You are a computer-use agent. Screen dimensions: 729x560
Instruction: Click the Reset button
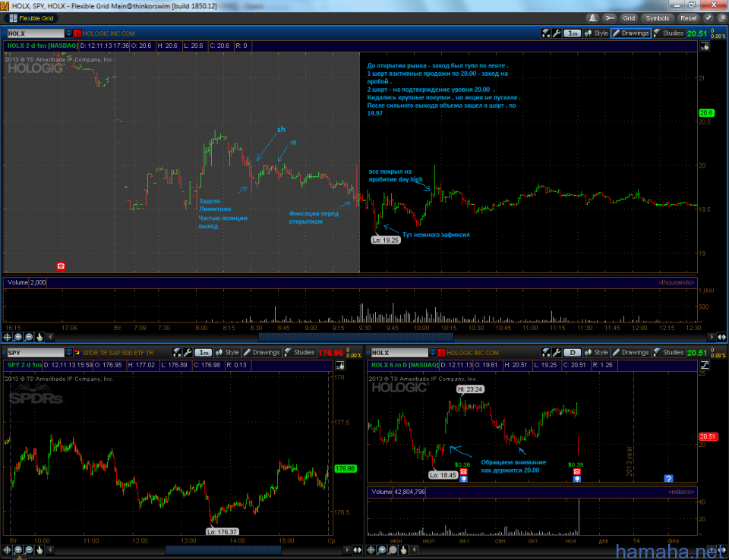pyautogui.click(x=688, y=18)
